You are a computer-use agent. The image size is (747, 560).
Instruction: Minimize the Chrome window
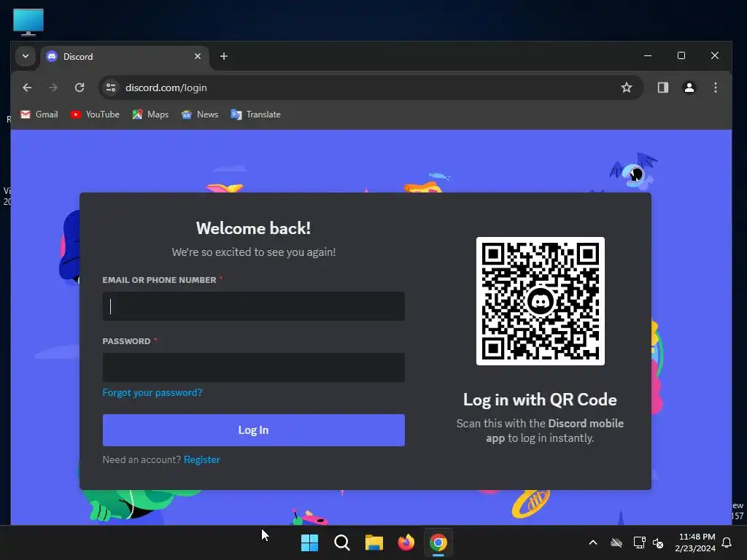click(x=648, y=55)
